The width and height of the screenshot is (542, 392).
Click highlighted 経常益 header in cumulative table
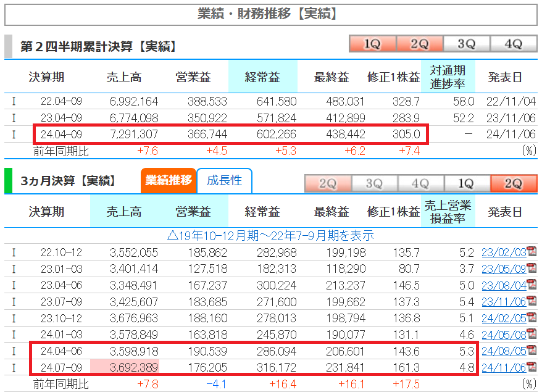(x=263, y=77)
